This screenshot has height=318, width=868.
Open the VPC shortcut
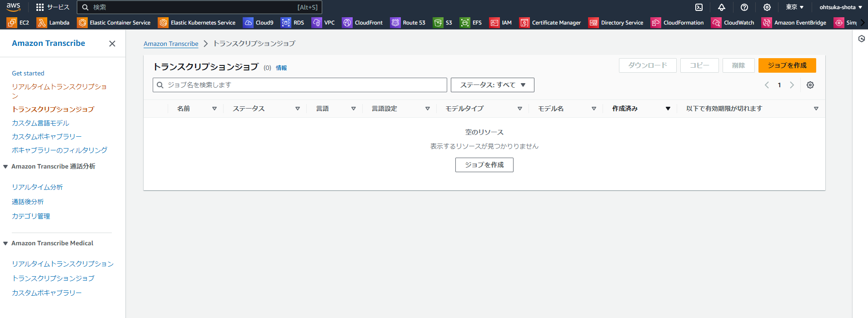(323, 22)
